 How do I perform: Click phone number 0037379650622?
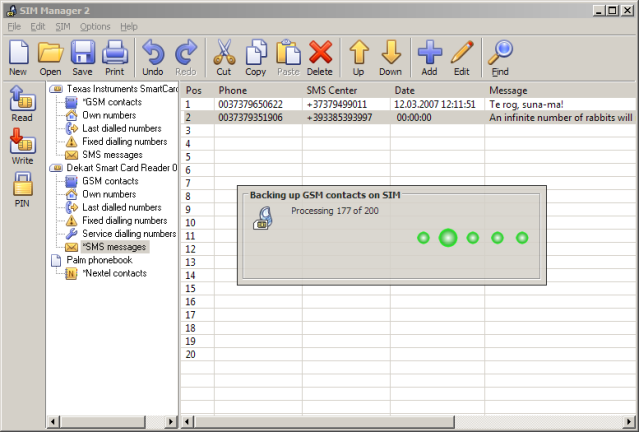point(250,104)
